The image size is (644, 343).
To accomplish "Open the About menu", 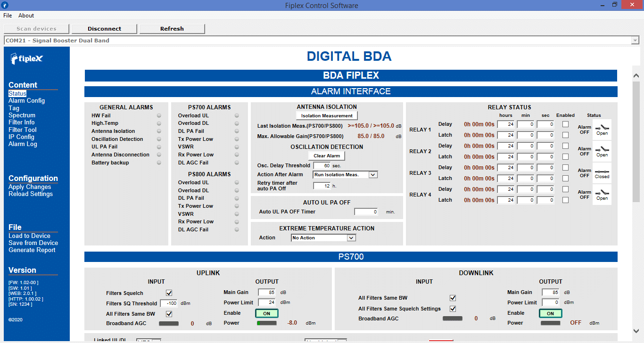I will tap(26, 16).
